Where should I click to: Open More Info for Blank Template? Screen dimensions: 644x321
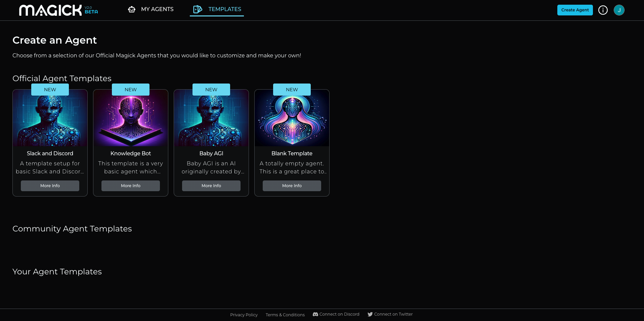pos(292,186)
